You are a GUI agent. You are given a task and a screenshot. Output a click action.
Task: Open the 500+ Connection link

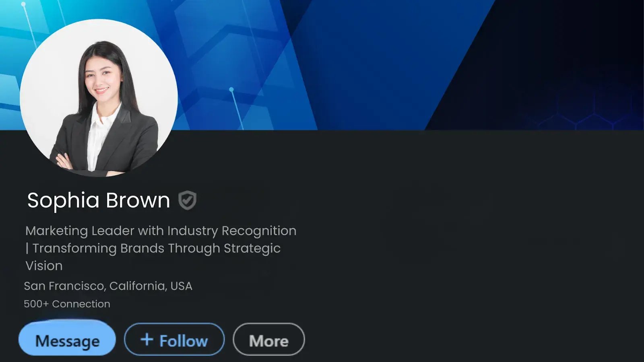(x=67, y=304)
